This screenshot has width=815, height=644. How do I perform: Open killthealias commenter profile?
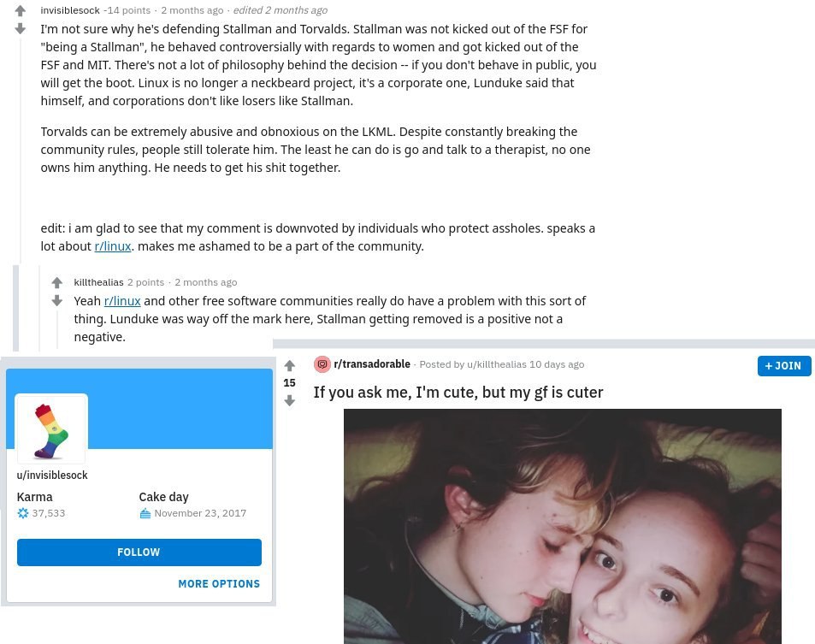tap(98, 282)
